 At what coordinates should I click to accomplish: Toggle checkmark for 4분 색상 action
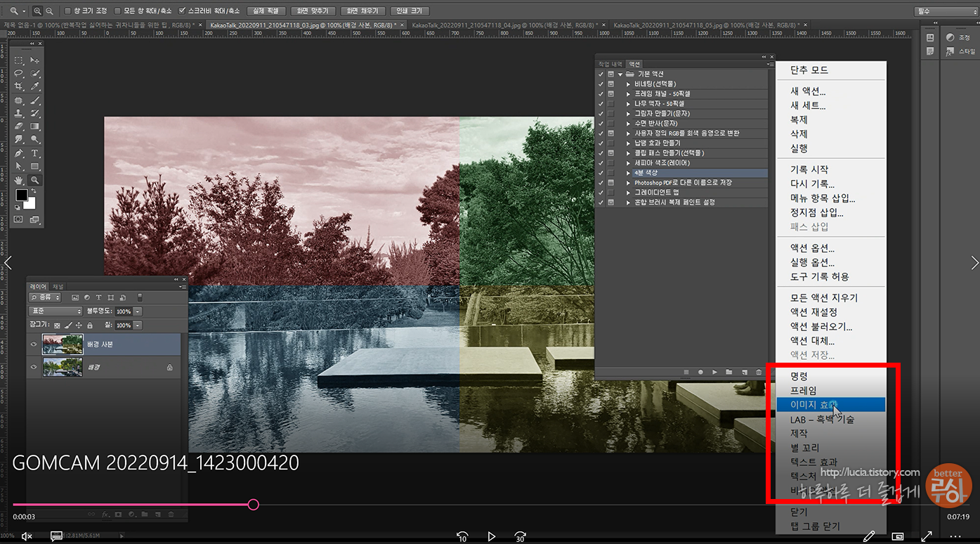click(x=601, y=172)
